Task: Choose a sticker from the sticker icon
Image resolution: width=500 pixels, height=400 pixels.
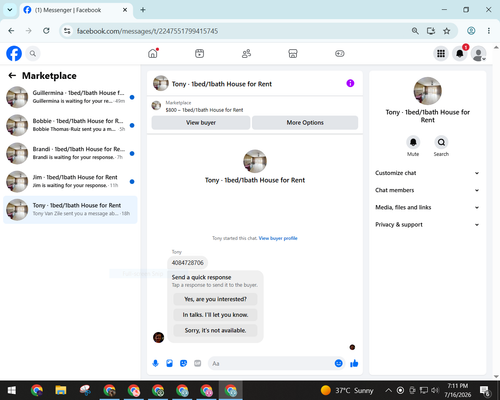Action: pos(183,363)
